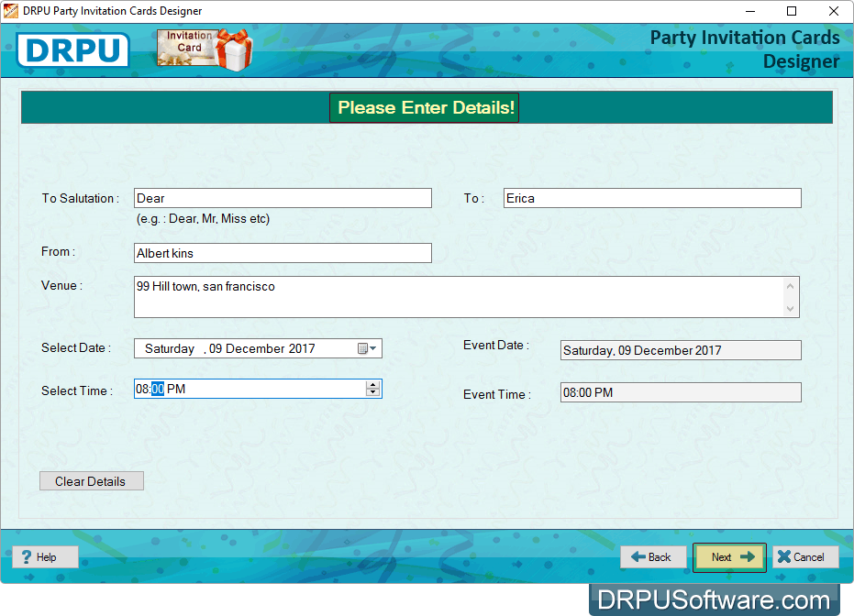854x616 pixels.
Task: Click the 'Event Time :' label
Action: coord(497,394)
